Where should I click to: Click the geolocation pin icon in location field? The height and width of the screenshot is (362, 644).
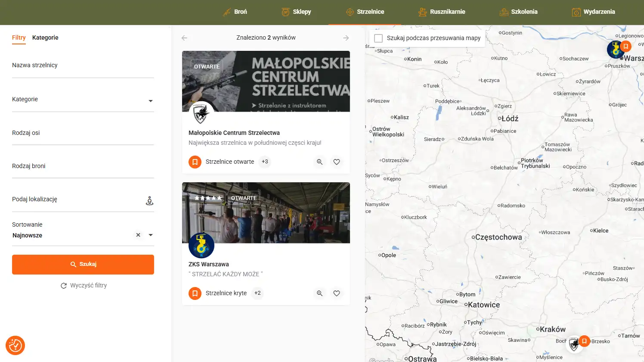(x=149, y=201)
